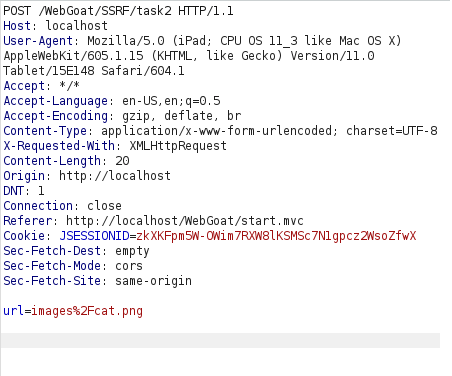
Task: Click the charset=UTF-8 text
Action: click(392, 131)
